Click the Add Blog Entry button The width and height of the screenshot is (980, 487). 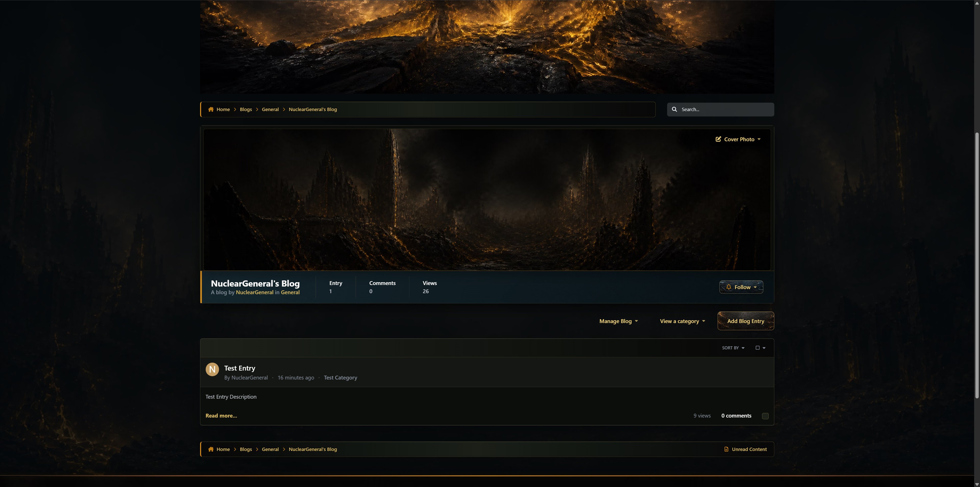[x=746, y=321]
